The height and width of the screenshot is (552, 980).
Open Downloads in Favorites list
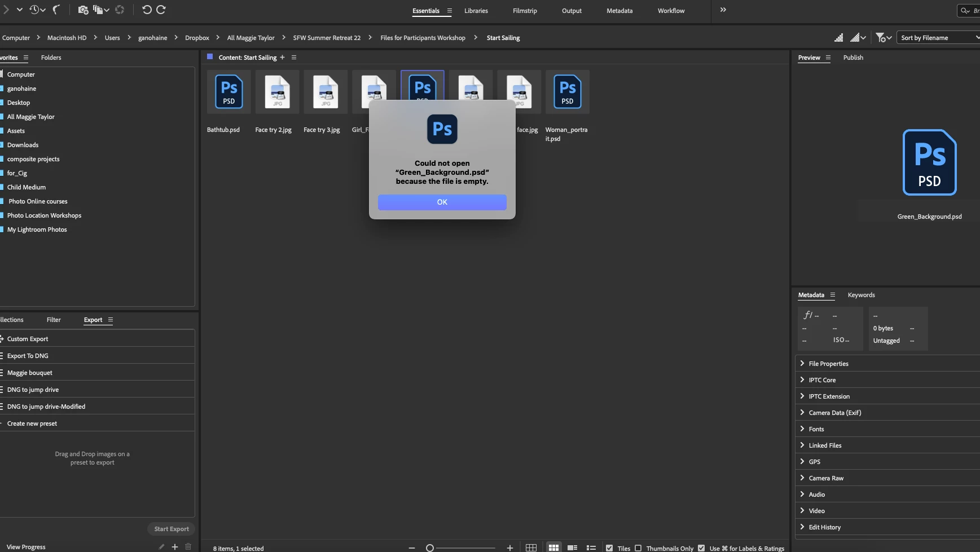click(23, 145)
